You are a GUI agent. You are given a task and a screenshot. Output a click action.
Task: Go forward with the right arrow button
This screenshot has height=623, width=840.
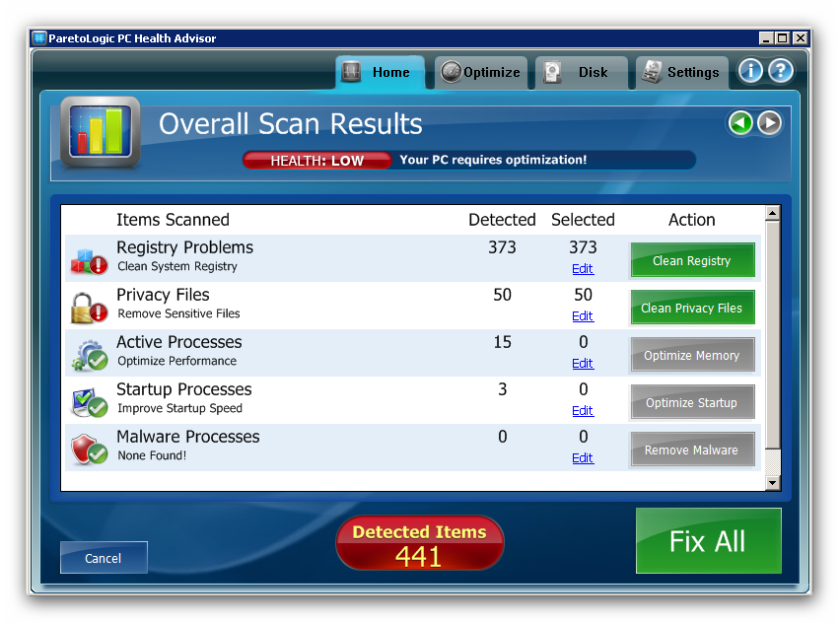(769, 123)
